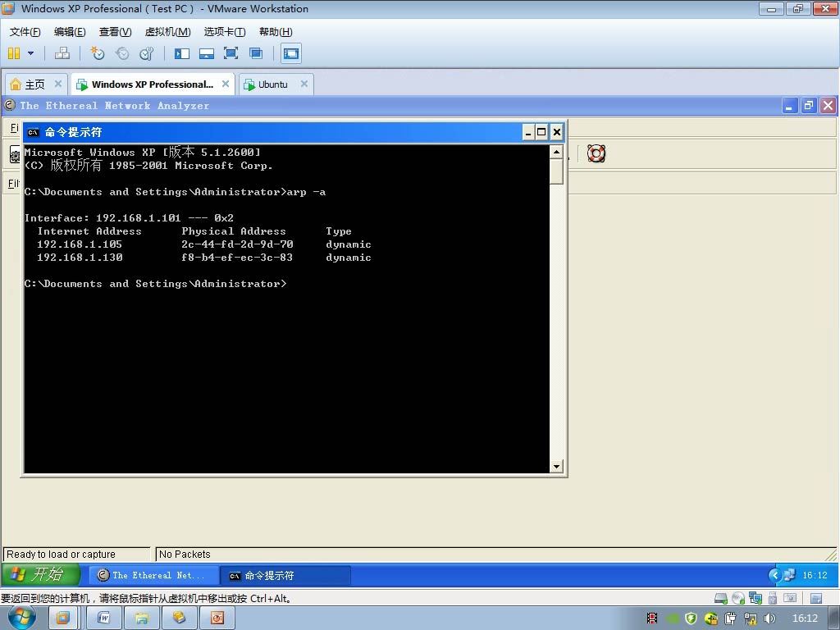The image size is (840, 630).
Task: Click the Send Ctrl+Alt+Del toolbar icon
Action: coord(62,53)
